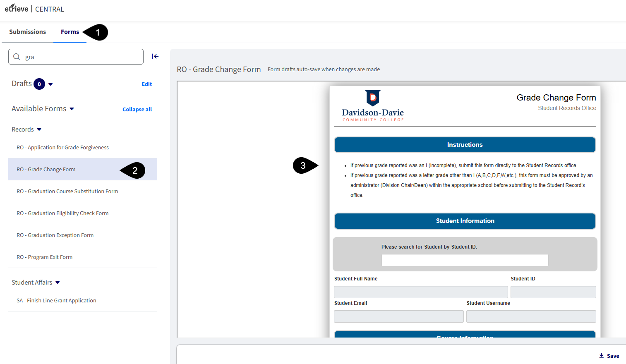This screenshot has width=626, height=364.
Task: Click the Edit link next to Drafts
Action: [x=146, y=84]
